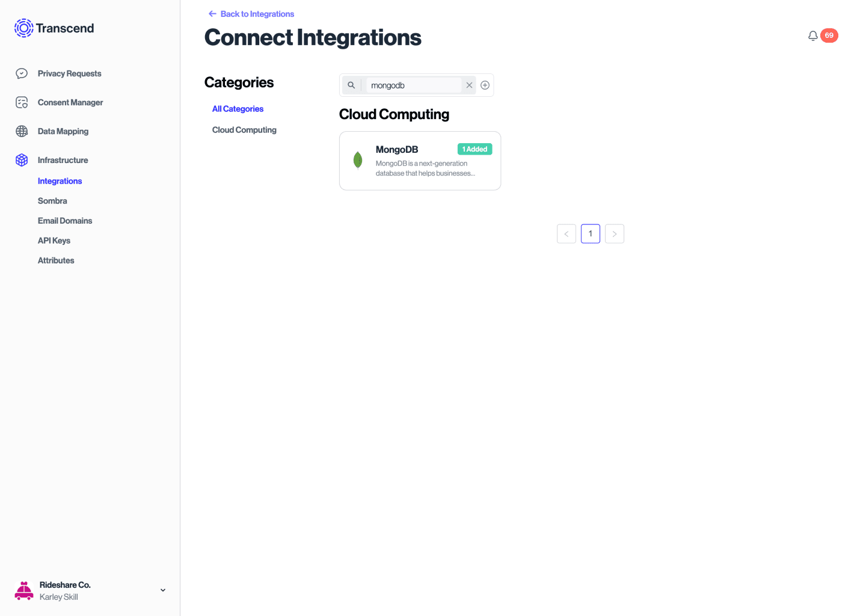Viewport: 866px width, 616px height.
Task: Click the Categories heading
Action: point(239,82)
